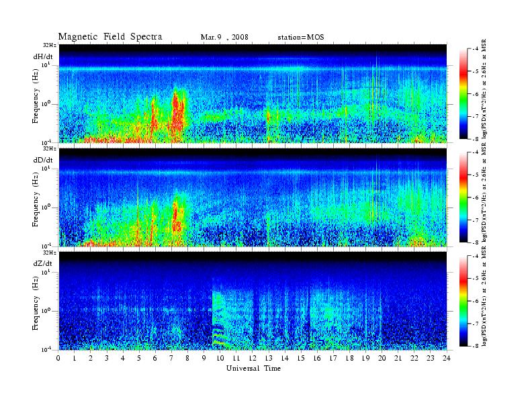Click the color scale bar beside dD/dt panel
This screenshot has width=532, height=411.
pos(463,197)
